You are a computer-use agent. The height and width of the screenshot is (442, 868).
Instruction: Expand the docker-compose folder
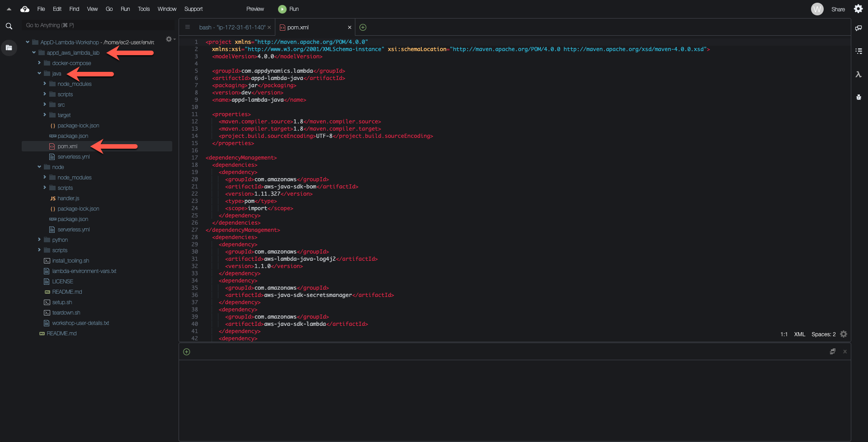point(40,63)
